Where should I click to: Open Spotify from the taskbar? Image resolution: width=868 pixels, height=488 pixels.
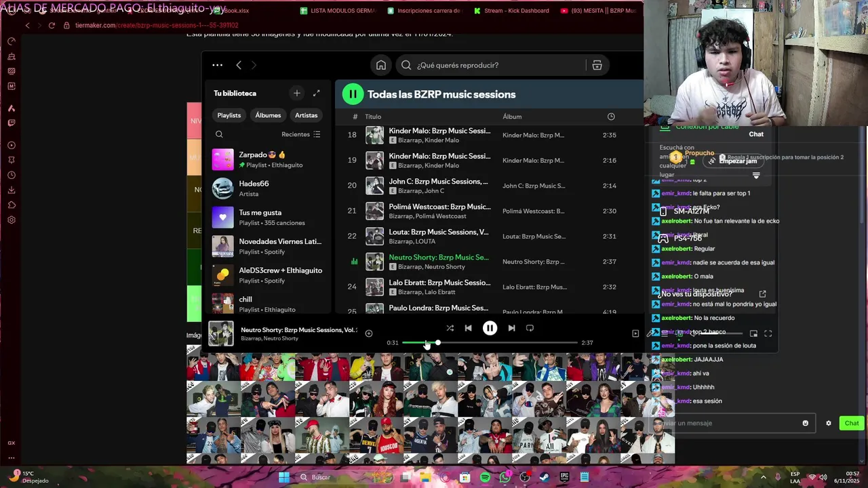485,477
